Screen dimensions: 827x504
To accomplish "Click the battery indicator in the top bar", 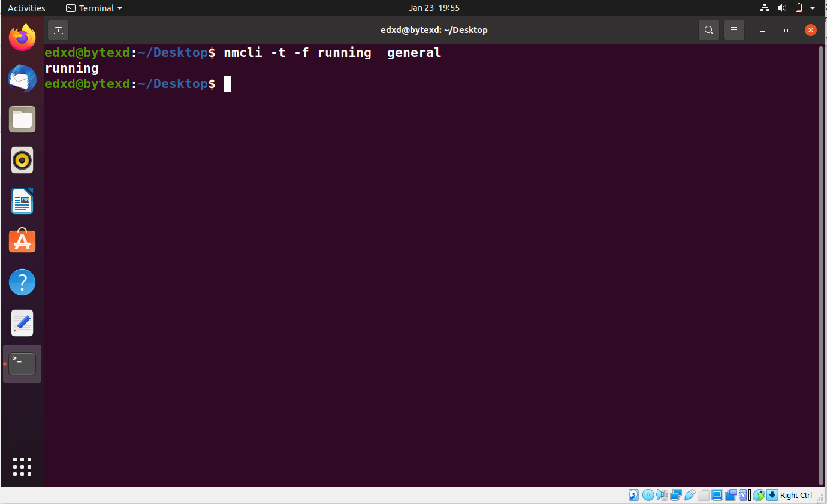I will coord(798,8).
